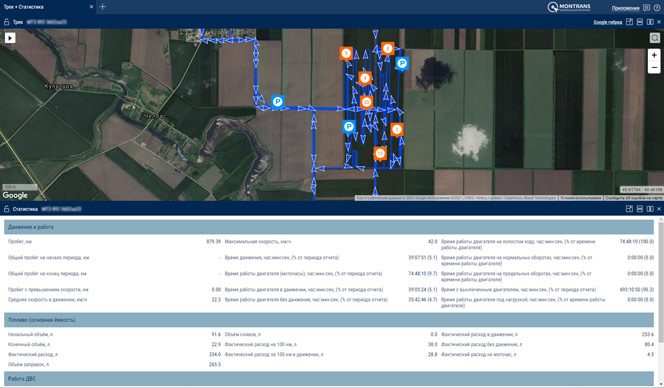Close the Статистика panel
Screen dimensions: 664x388
pyautogui.click(x=658, y=209)
